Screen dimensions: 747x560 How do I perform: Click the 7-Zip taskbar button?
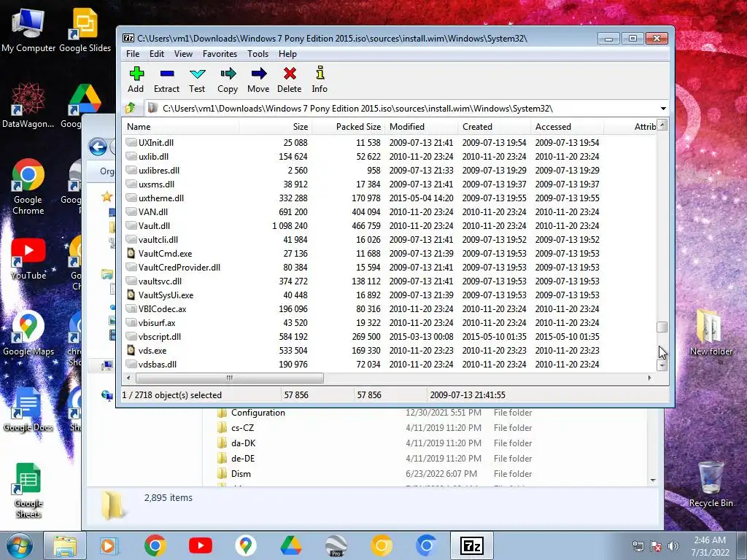point(472,545)
